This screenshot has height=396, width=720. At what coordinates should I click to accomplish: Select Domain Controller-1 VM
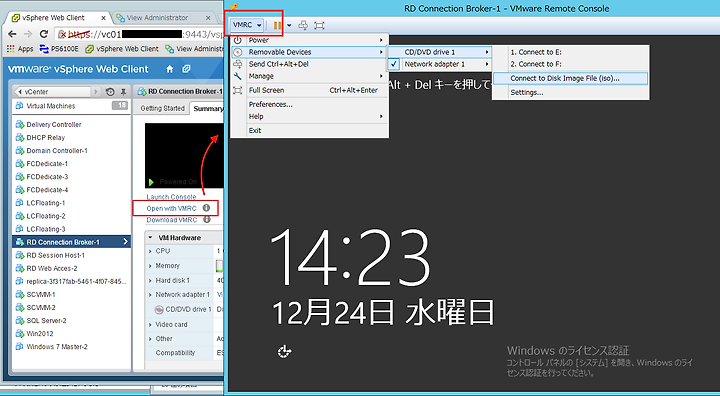pyautogui.click(x=71, y=151)
